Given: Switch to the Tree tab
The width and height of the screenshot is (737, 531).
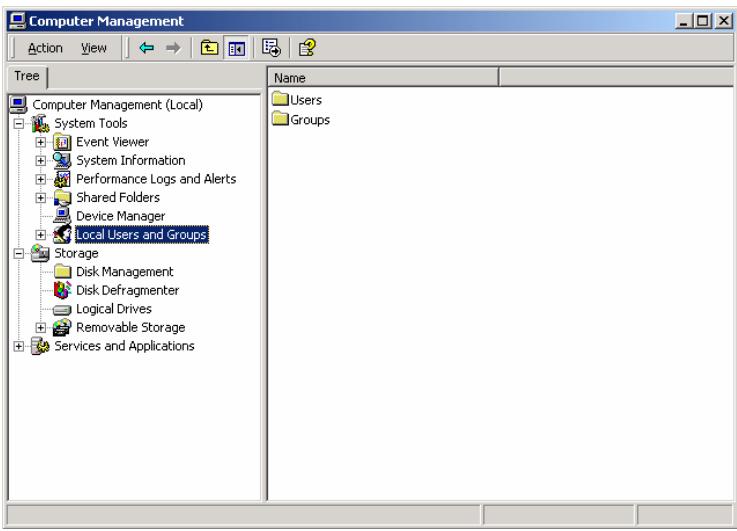Looking at the screenshot, I should (24, 77).
